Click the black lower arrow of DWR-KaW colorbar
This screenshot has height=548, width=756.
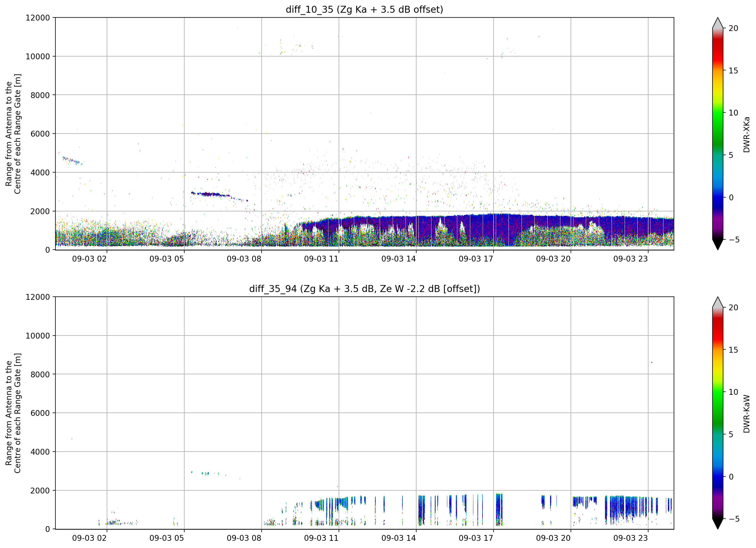(718, 524)
